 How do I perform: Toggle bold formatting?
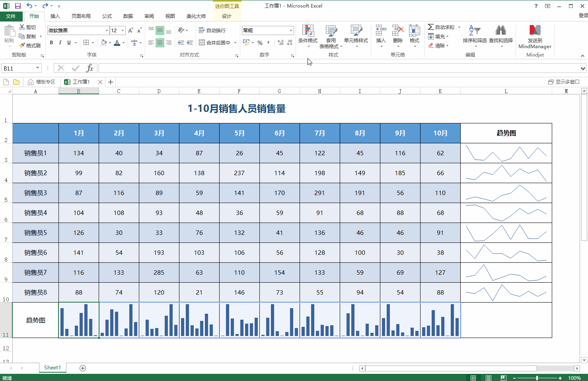(51, 43)
